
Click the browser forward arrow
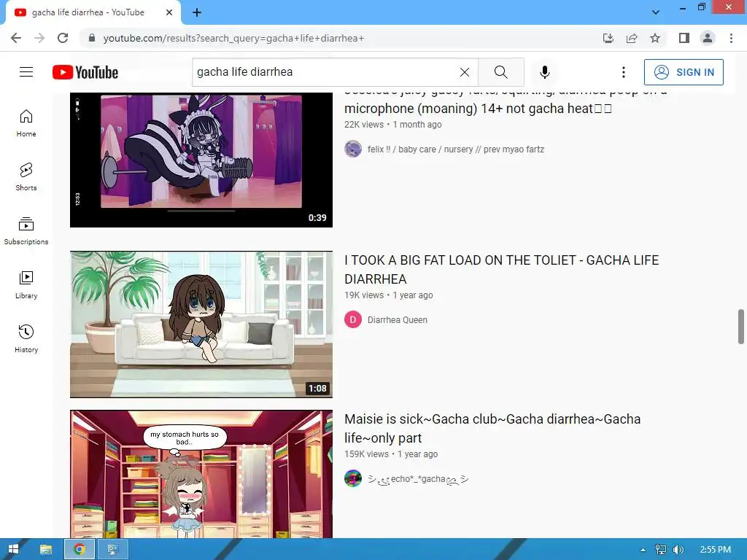39,38
